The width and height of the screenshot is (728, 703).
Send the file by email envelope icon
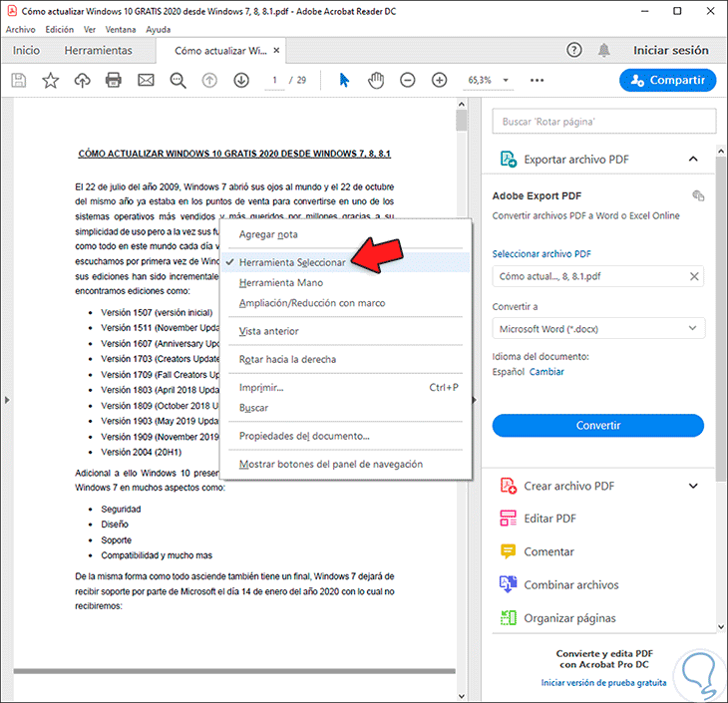pos(146,81)
